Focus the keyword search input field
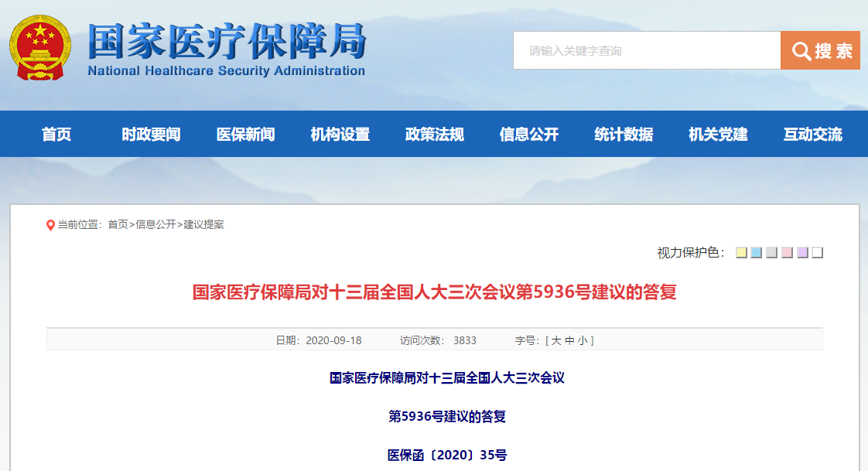868x471 pixels. coord(647,50)
